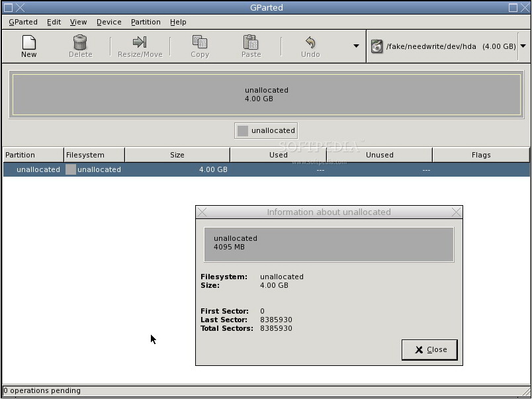Click the Flags column header
Image resolution: width=532 pixels, height=399 pixels.
481,155
